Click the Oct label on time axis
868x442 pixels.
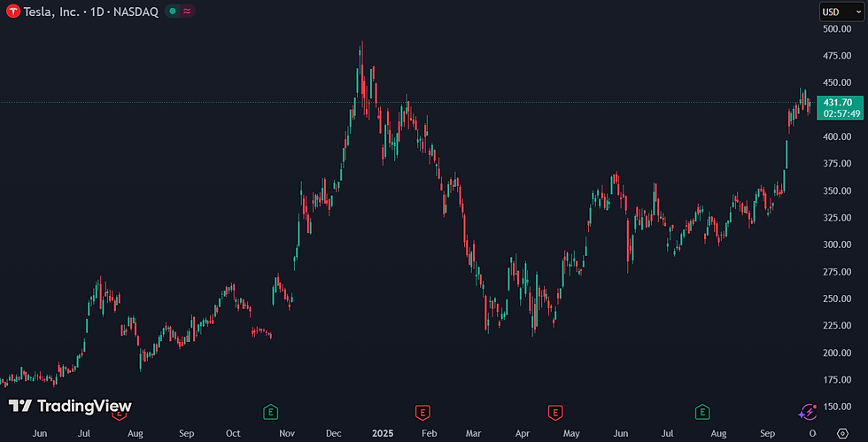233,433
